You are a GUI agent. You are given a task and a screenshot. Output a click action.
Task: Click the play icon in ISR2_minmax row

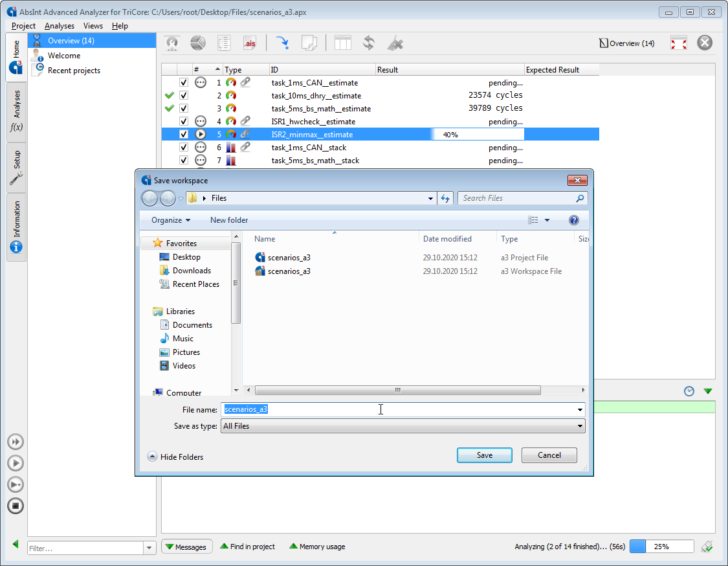click(x=200, y=134)
